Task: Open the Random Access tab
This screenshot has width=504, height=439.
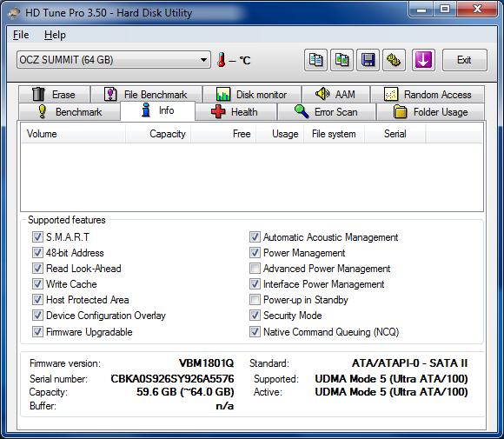Action: 428,94
